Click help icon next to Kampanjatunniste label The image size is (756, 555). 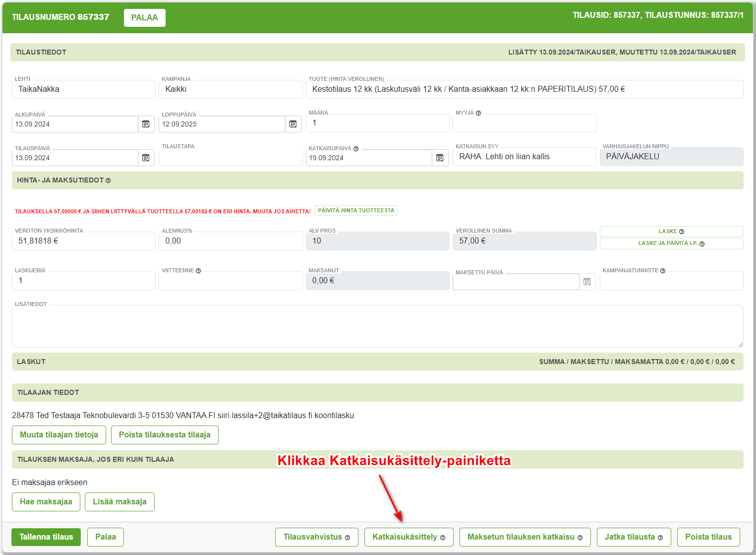pos(663,271)
